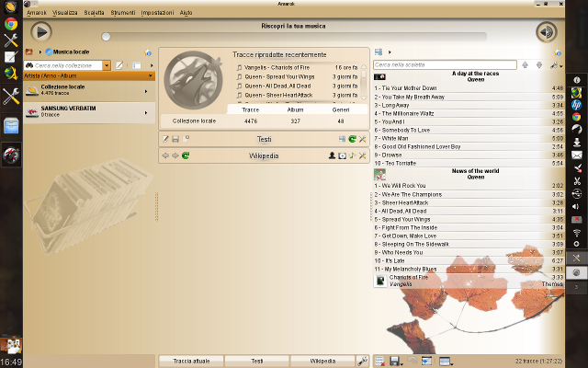This screenshot has height=368, width=588.
Task: Bookmark the playlist with star icon
Action: click(x=558, y=52)
